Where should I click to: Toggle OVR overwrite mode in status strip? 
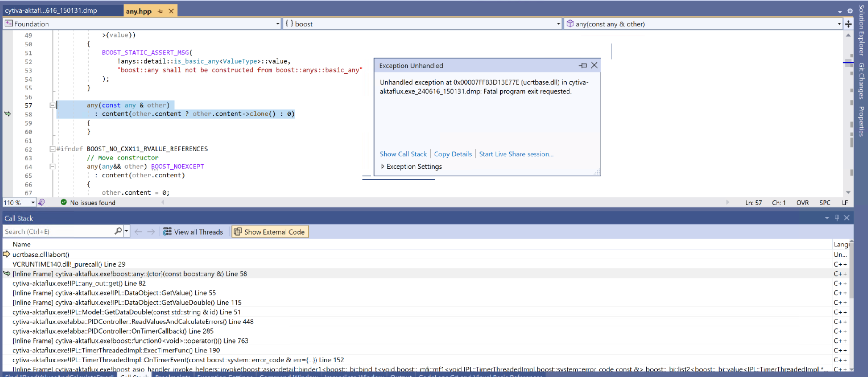[x=802, y=203]
